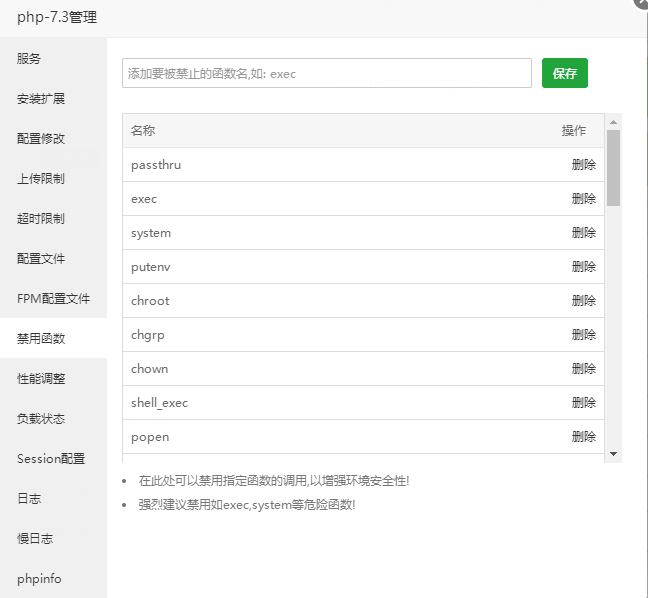The width and height of the screenshot is (648, 598).
Task: Open 配置修改 settings tab
Action: (41, 139)
